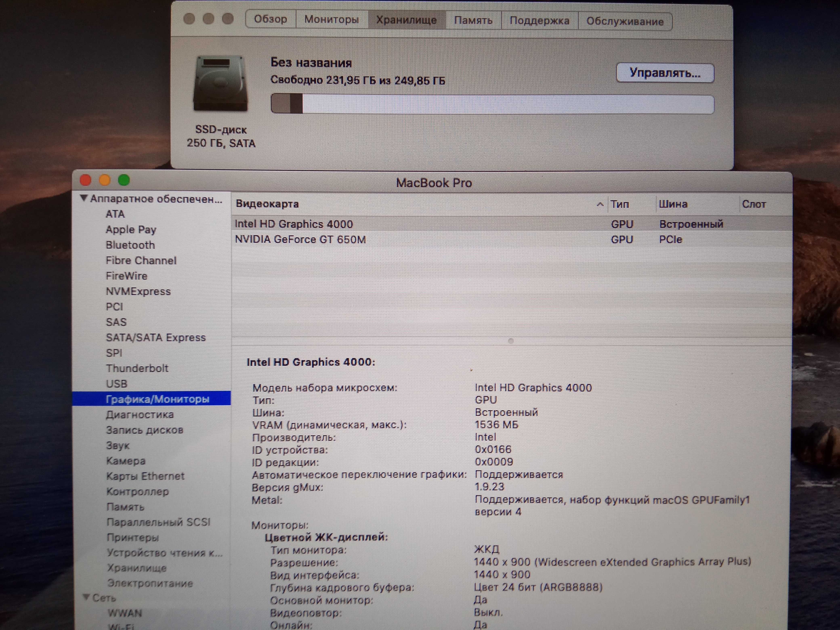This screenshot has height=630, width=840.
Task: Open the Обслуживание tab
Action: pyautogui.click(x=625, y=21)
